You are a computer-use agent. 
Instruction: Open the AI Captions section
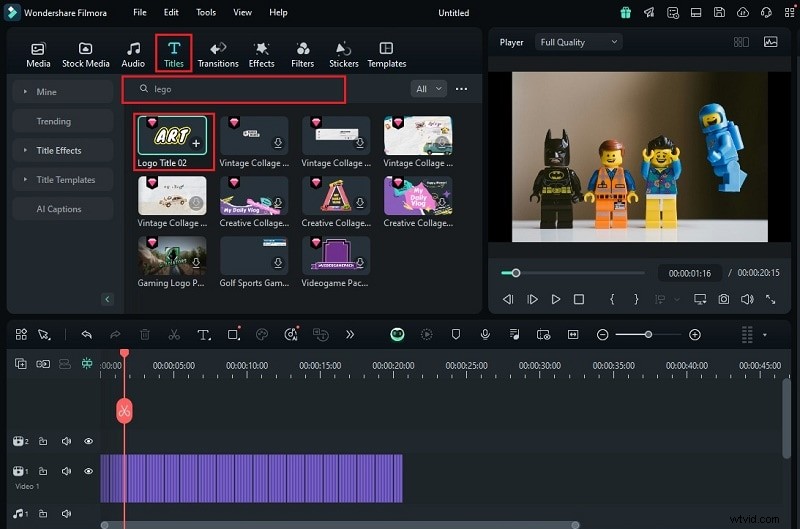(62, 209)
